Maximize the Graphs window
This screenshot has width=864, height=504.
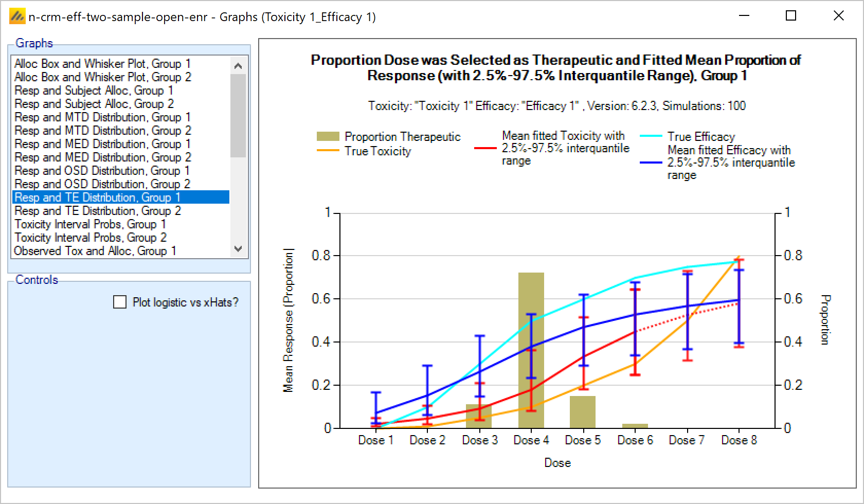(791, 16)
